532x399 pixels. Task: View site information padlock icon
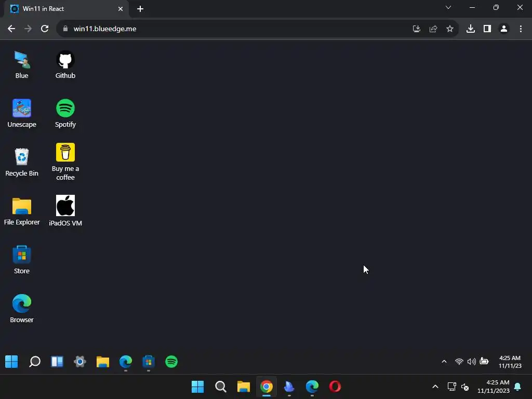click(x=65, y=29)
